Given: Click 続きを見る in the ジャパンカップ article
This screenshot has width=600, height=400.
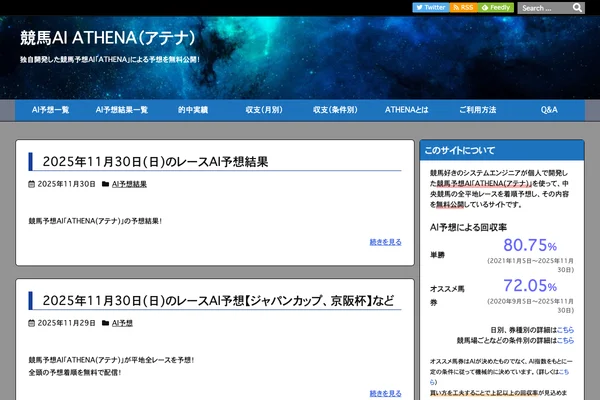Looking at the screenshot, I should click(385, 393).
